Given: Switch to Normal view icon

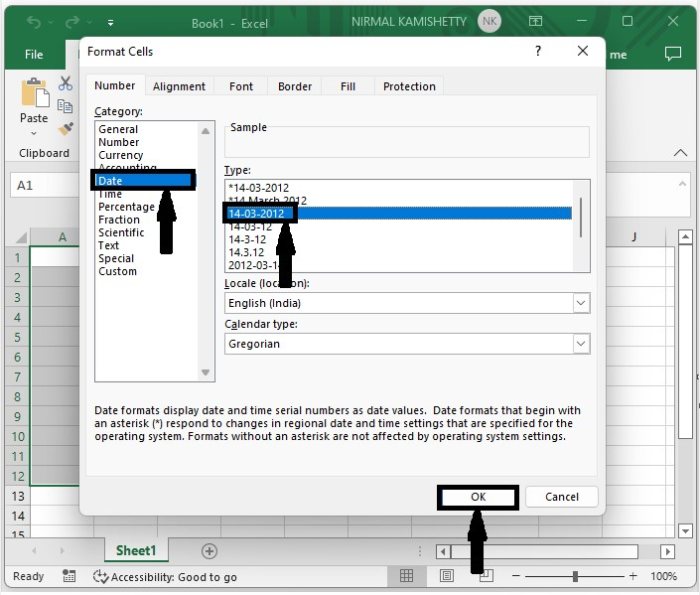Looking at the screenshot, I should coord(406,576).
